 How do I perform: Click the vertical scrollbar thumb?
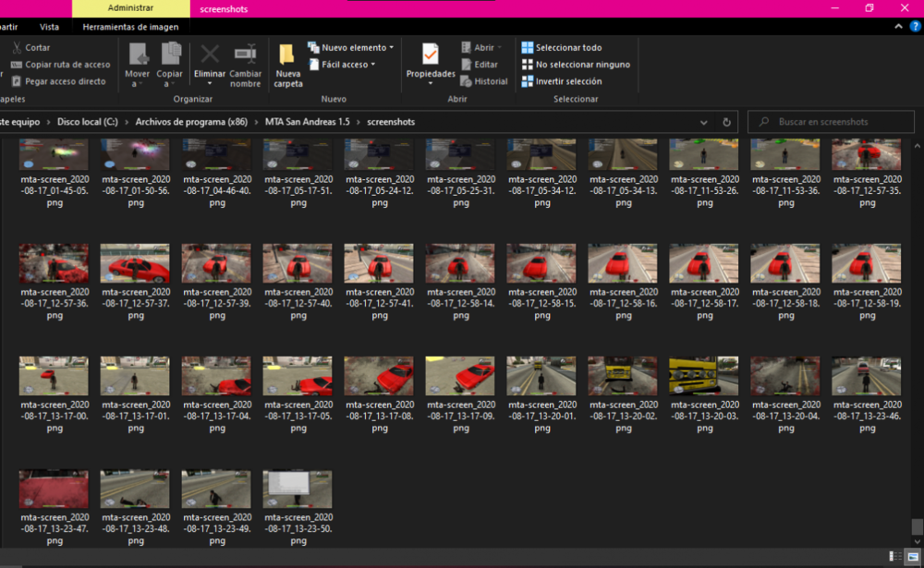[917, 526]
